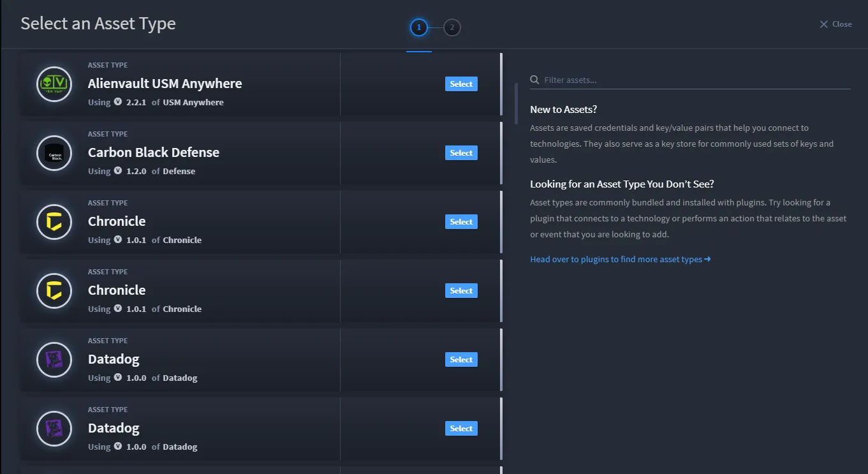Click the Carbon Black Defense title text
868x474 pixels.
(154, 152)
